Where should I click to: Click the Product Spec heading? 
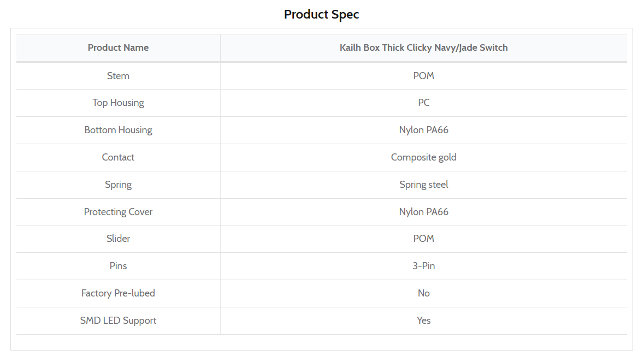(321, 14)
